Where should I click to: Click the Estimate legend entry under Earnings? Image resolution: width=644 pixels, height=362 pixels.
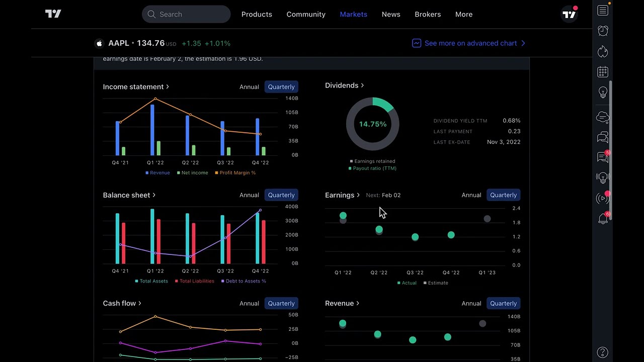436,283
